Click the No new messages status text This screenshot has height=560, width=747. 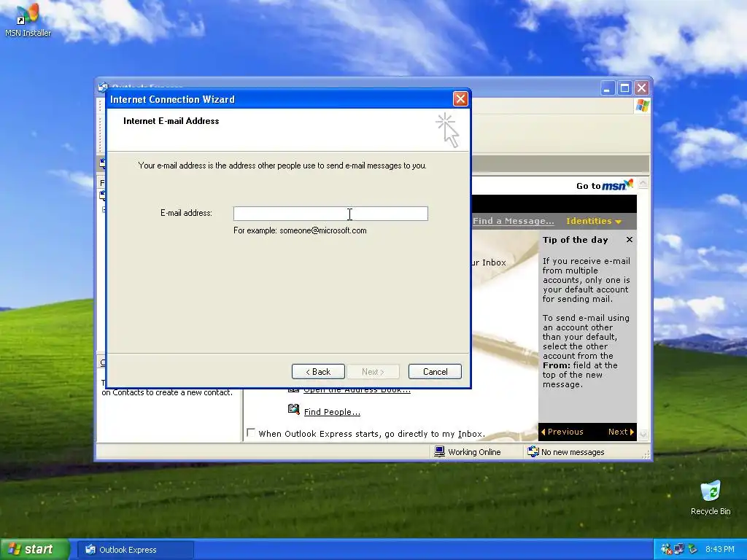click(573, 452)
